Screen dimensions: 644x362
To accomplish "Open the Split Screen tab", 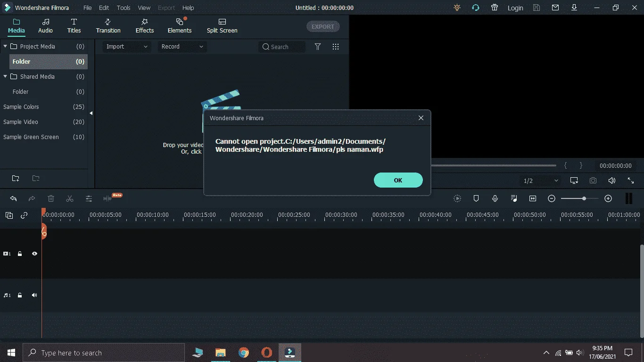I will point(222,26).
